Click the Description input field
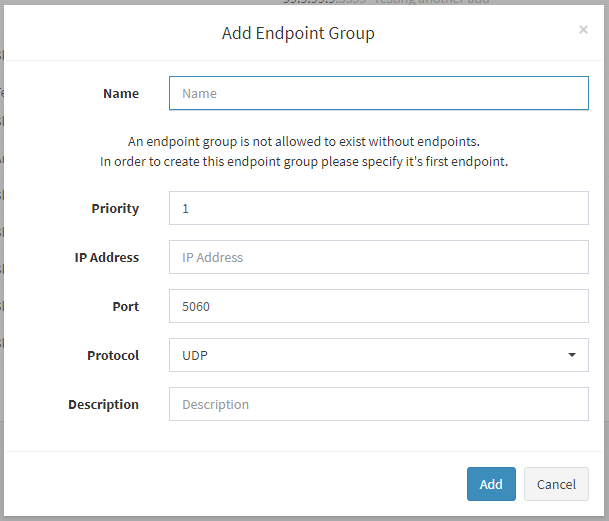Viewport: 609px width, 521px height. coord(379,404)
